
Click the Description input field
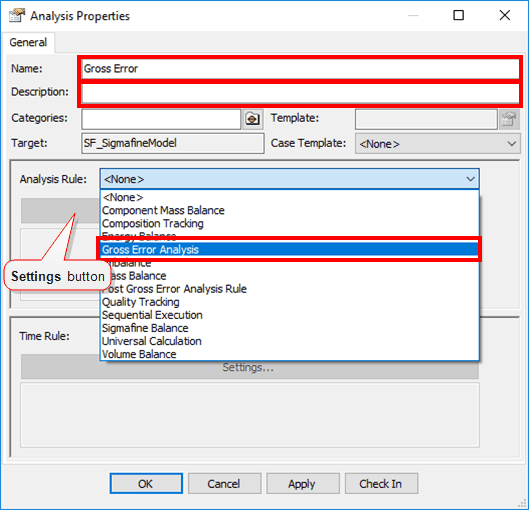point(300,93)
